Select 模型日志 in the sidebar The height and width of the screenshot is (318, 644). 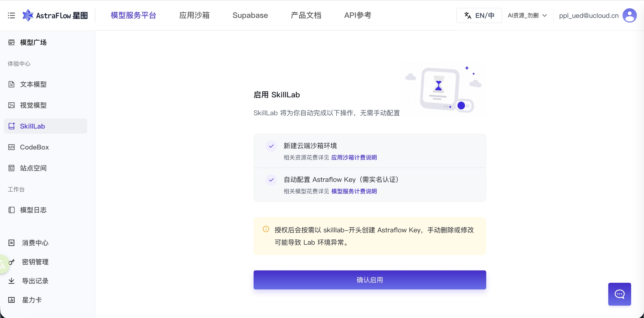point(45,210)
